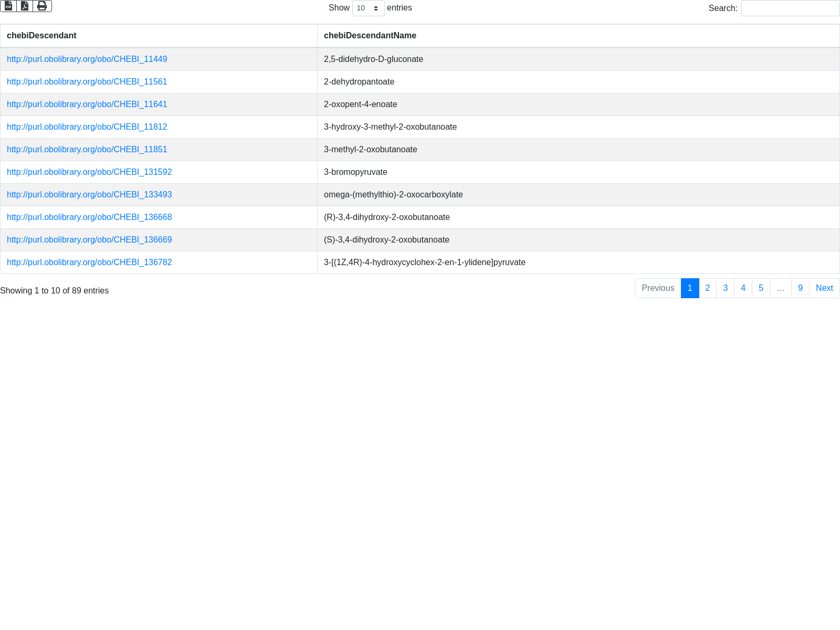840x630 pixels.
Task: Print the table using printer icon
Action: pos(42,6)
